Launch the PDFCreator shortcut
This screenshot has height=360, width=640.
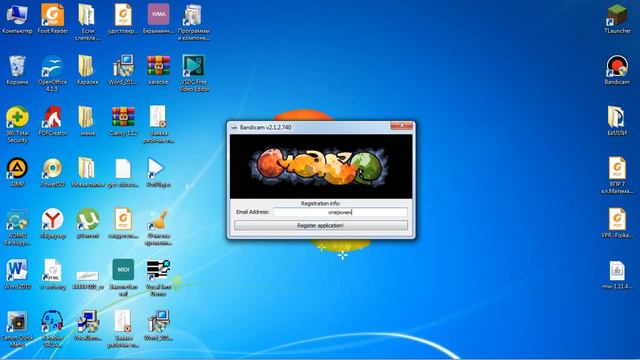click(53, 121)
